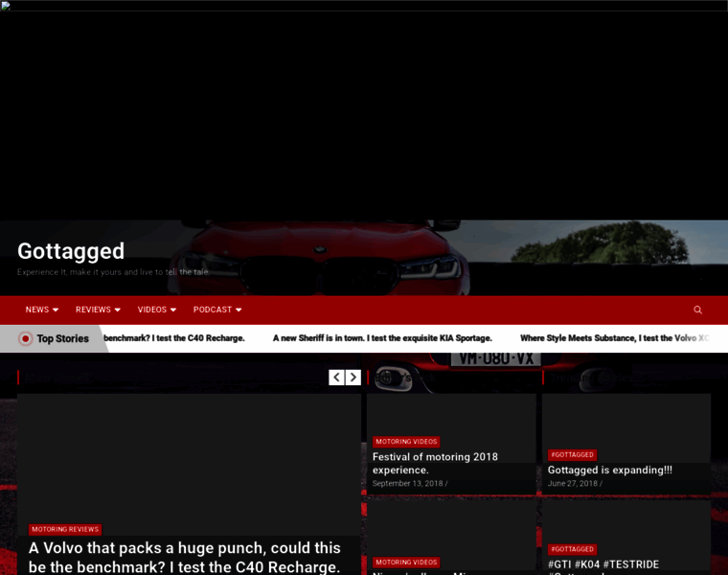
Task: Select #GOTTAGGED tag above GTI post
Action: (573, 549)
